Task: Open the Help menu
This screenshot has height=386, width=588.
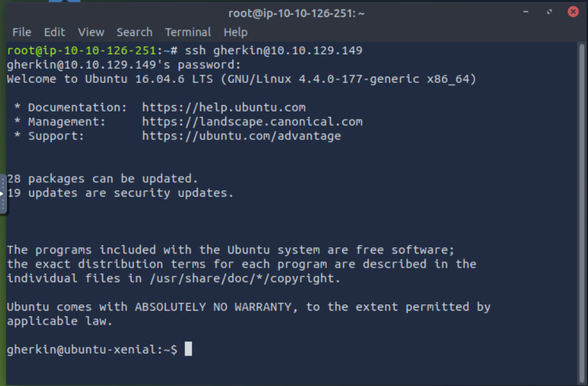Action: [x=235, y=32]
